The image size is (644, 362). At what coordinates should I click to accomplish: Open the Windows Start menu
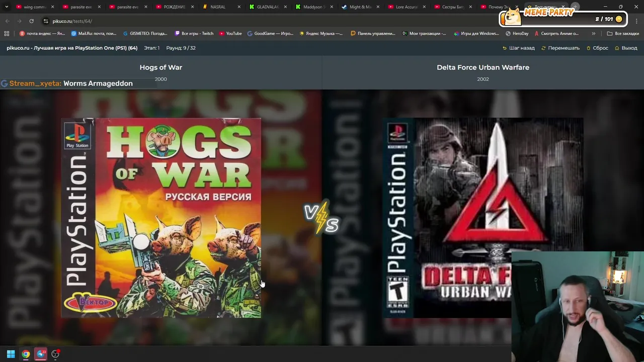click(11, 354)
